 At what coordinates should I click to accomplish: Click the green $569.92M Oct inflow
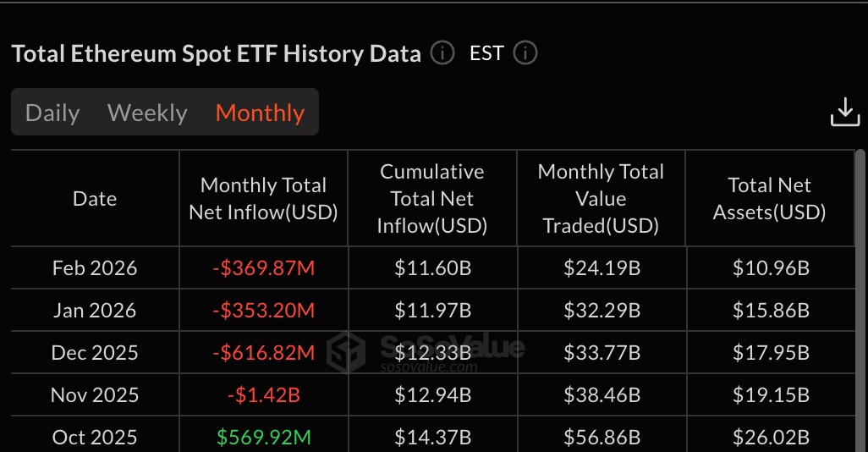(x=263, y=438)
